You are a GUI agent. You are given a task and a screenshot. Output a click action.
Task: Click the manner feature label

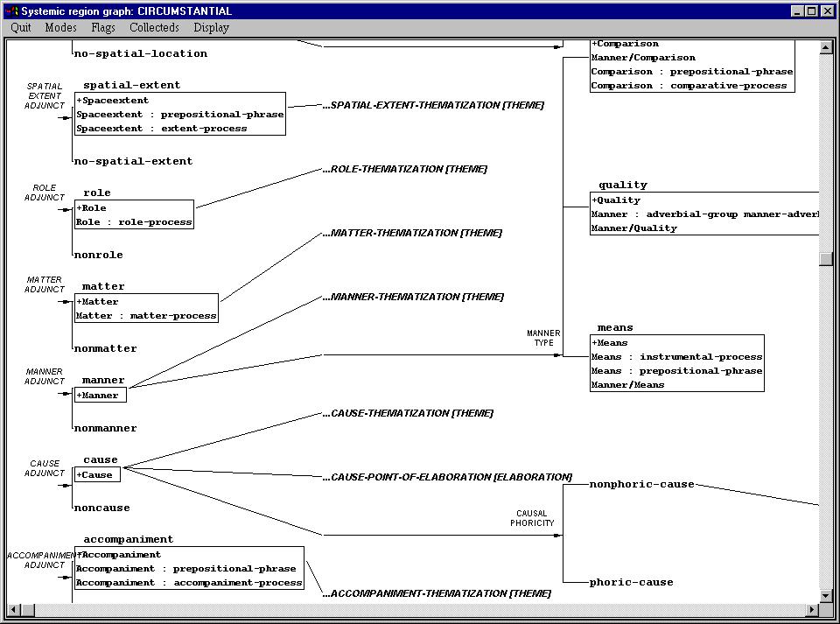[x=103, y=380]
